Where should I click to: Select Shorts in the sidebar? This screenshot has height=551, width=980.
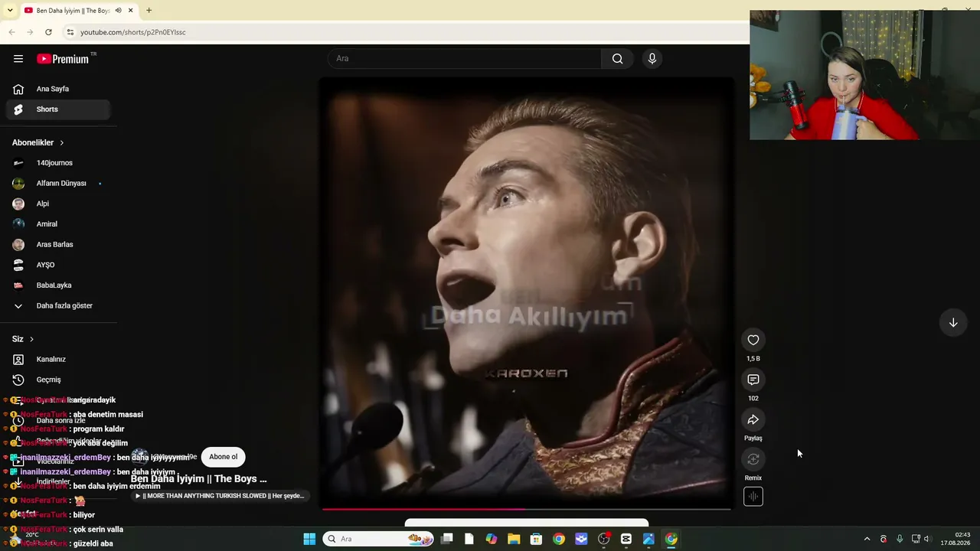tap(59, 109)
